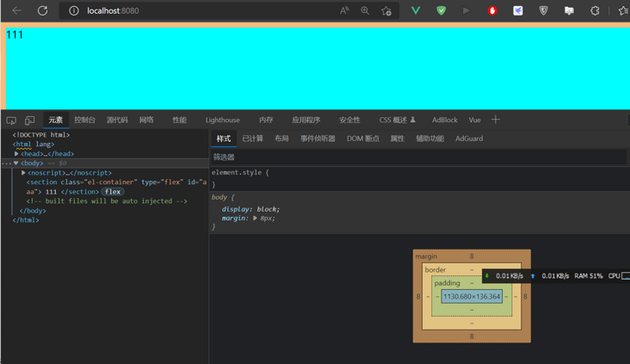Click the body selector in styles
630x364 pixels.
tap(219, 197)
